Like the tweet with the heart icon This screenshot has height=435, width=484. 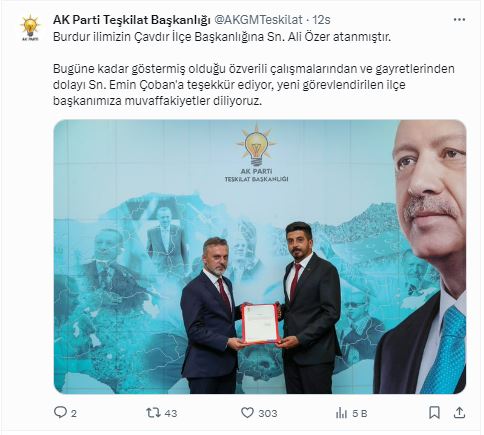(x=247, y=413)
